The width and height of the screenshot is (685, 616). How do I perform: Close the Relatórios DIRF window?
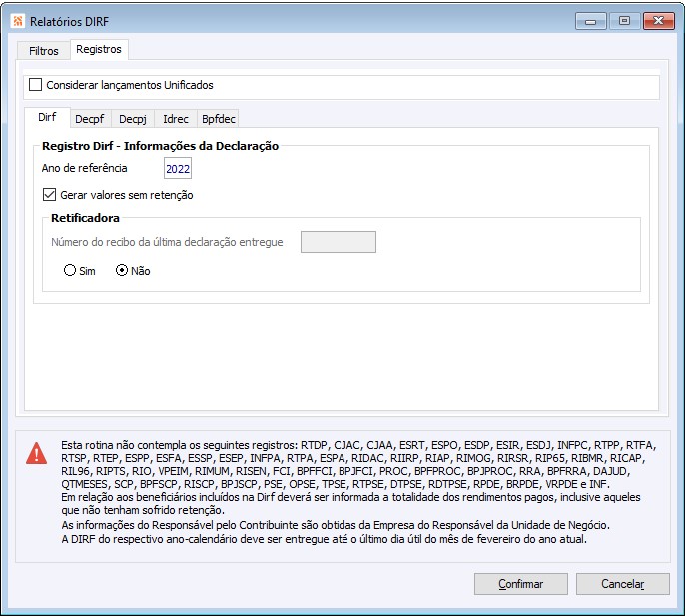click(658, 21)
